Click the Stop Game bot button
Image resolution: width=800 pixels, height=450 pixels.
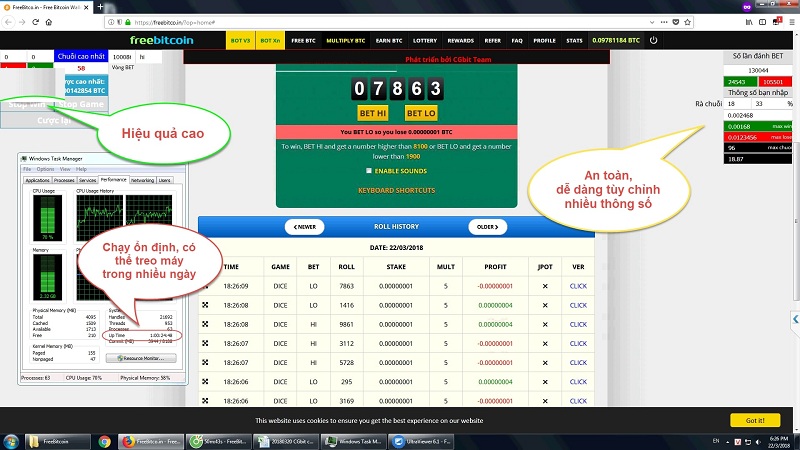(x=81, y=104)
